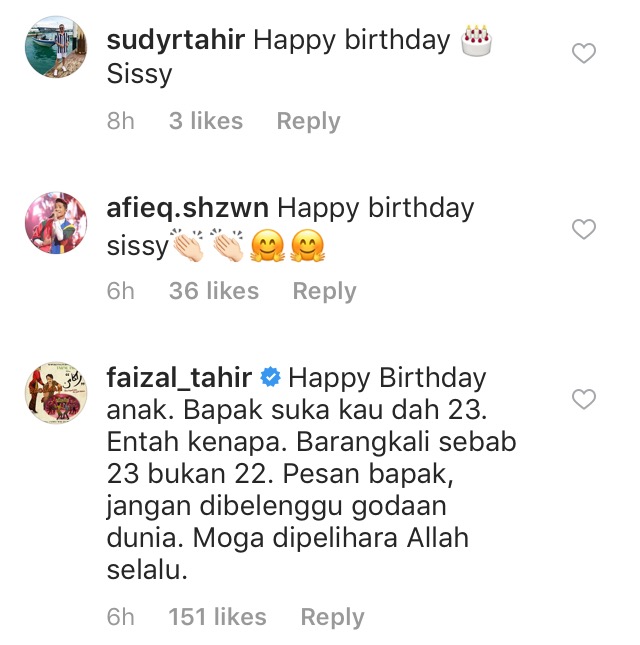
Task: Like faizal_tahir's comment with heart icon
Action: click(x=584, y=399)
